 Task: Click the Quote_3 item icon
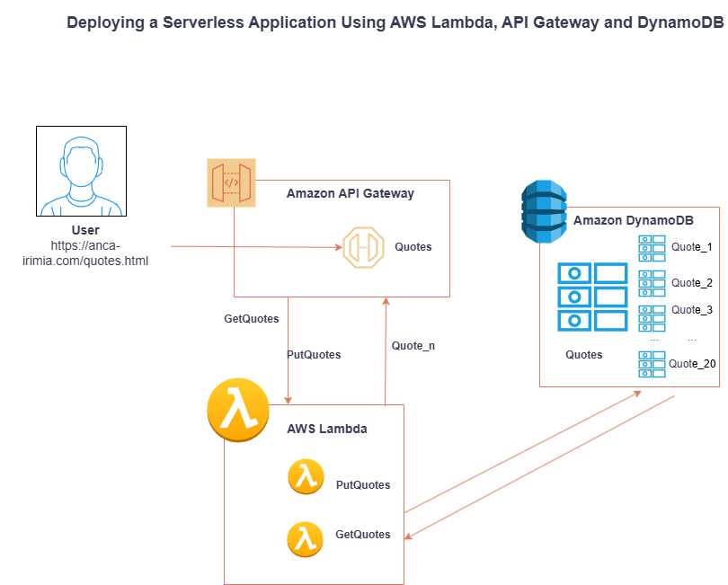click(652, 318)
